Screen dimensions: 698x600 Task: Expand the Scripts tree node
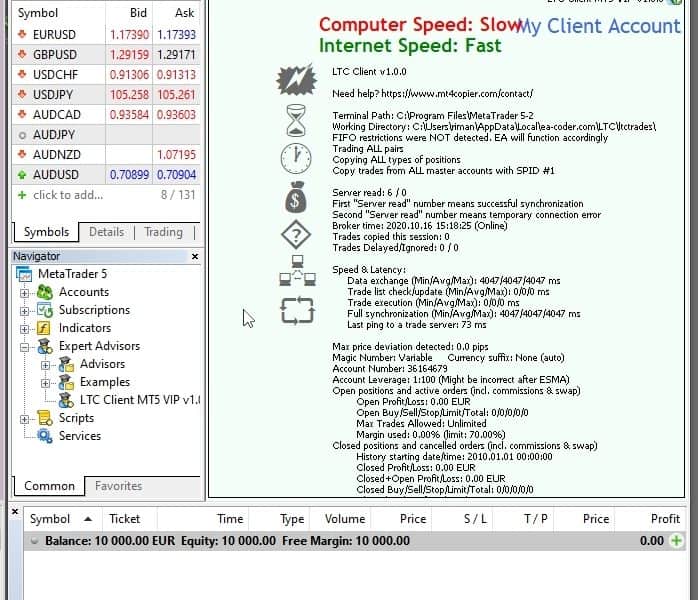(24, 419)
